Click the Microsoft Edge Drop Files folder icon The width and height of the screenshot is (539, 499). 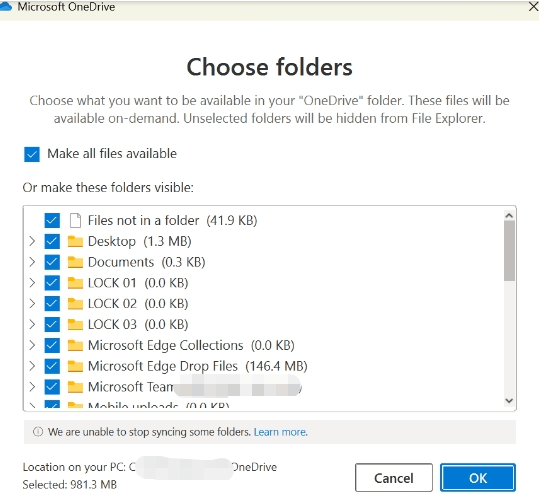75,366
